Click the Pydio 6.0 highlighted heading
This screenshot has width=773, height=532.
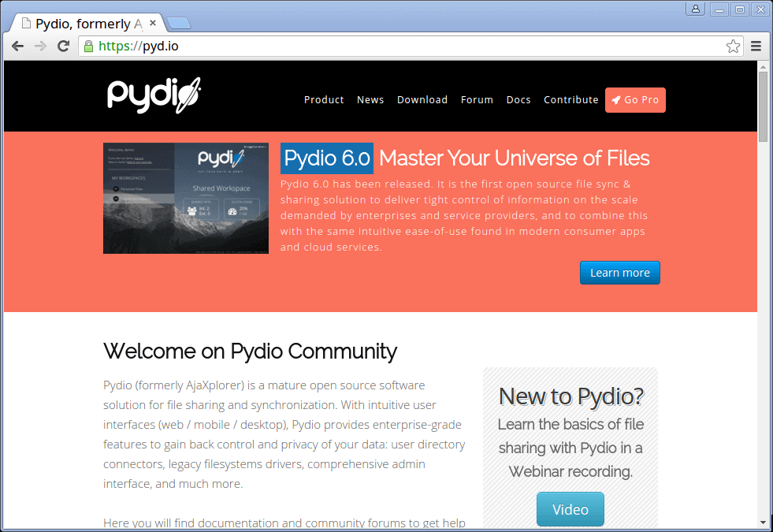click(x=327, y=158)
